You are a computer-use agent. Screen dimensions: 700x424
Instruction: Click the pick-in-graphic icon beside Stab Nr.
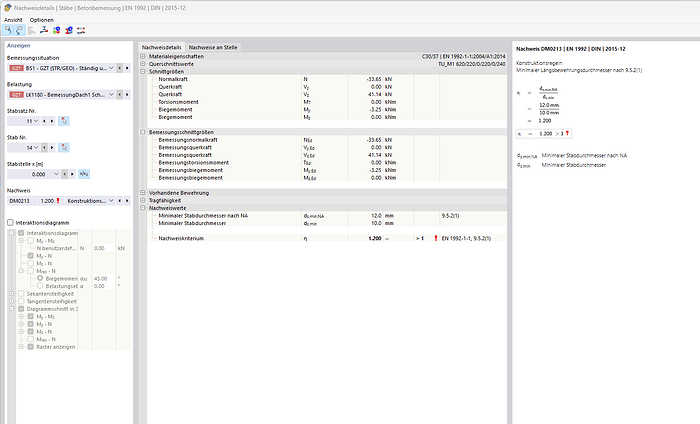click(x=64, y=147)
